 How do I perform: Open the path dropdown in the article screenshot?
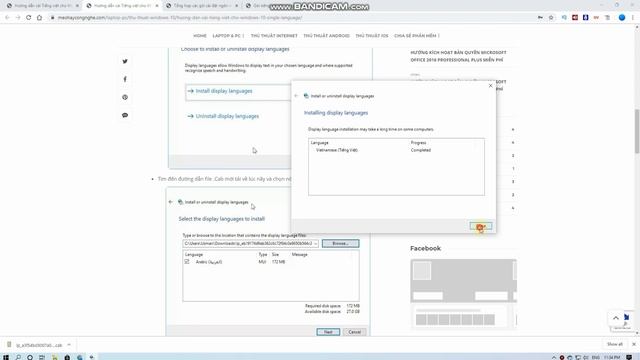(316, 243)
